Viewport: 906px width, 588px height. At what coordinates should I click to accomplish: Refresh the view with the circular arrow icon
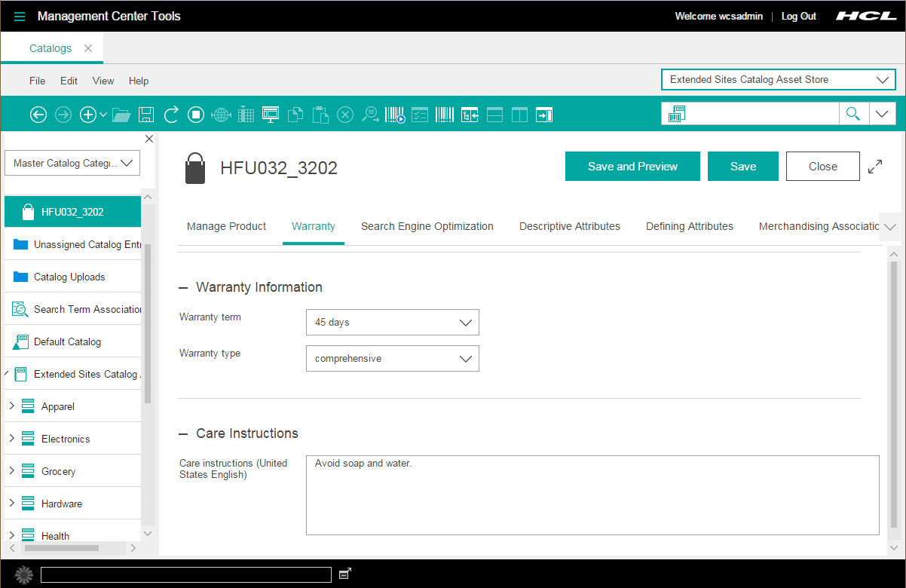(x=171, y=114)
